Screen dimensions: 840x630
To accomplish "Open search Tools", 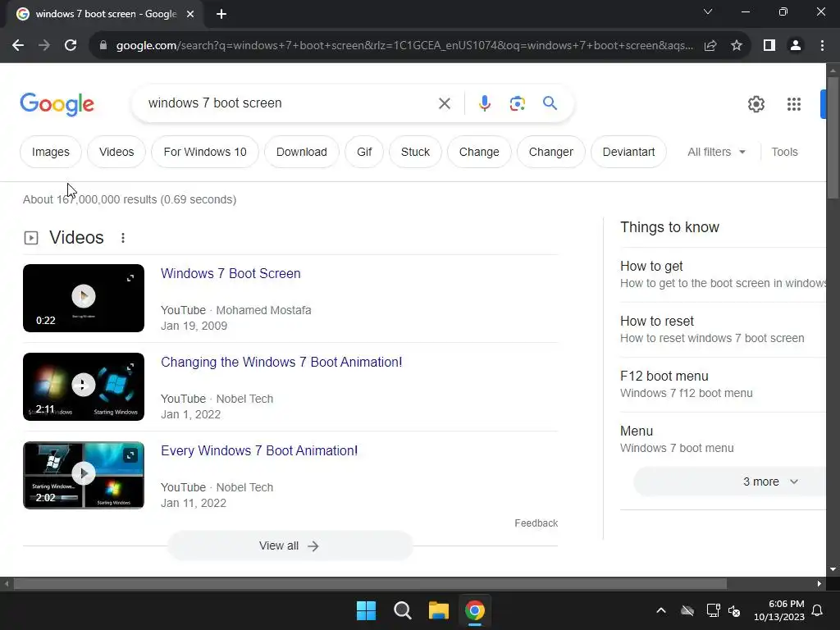I will click(x=784, y=152).
